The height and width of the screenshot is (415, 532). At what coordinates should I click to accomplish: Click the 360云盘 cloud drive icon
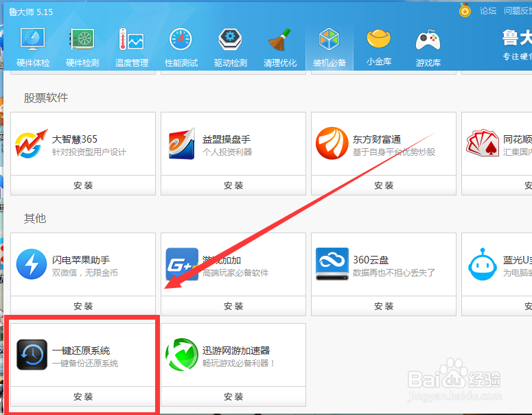332,264
